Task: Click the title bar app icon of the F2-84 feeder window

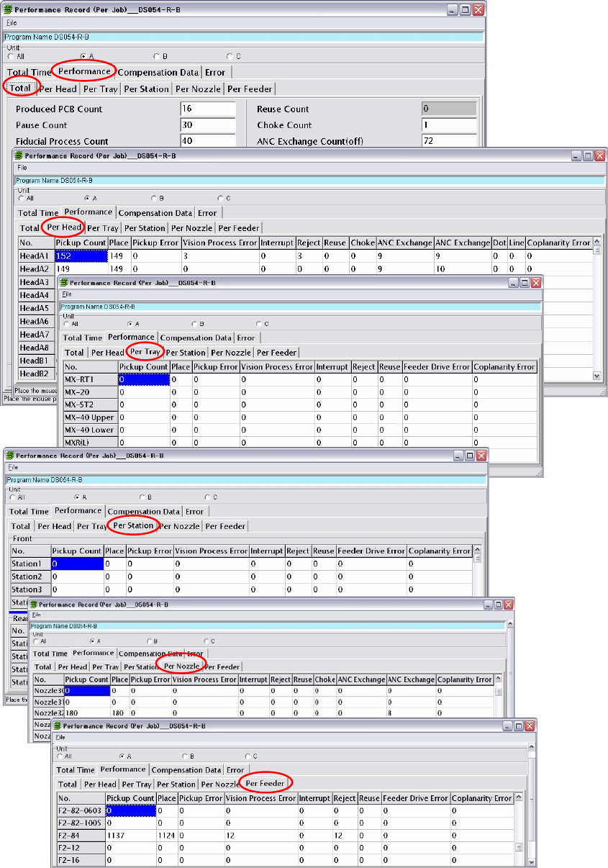Action: tap(58, 727)
